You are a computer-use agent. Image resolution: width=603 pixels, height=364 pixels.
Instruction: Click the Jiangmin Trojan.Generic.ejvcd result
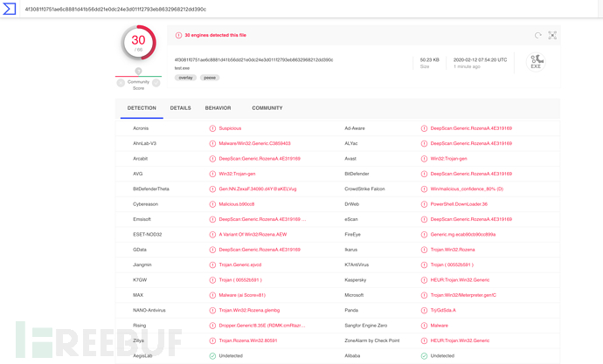(240, 265)
